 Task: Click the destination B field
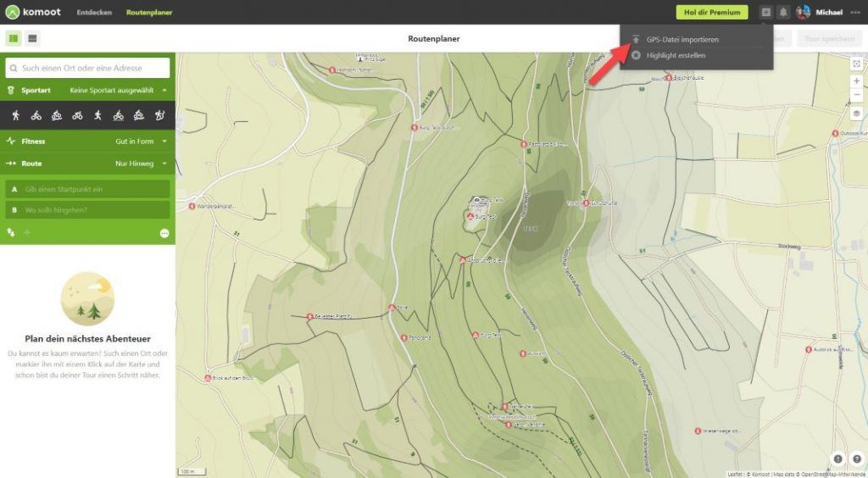tap(87, 209)
